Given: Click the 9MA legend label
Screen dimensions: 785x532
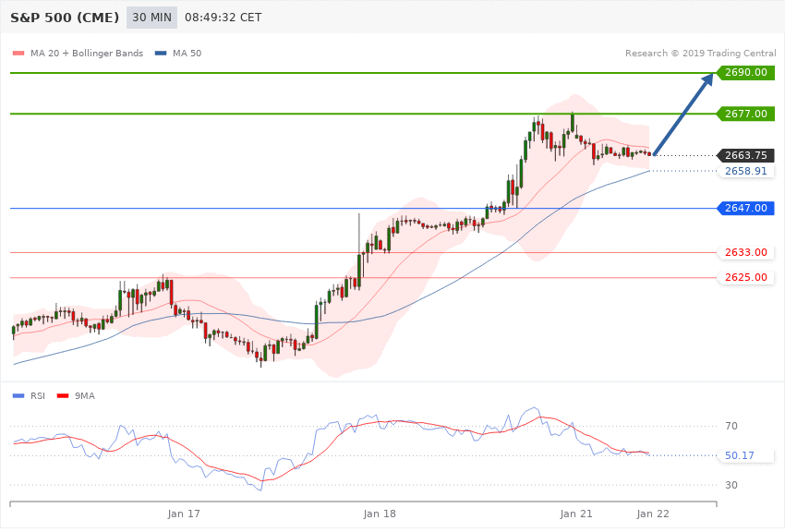Looking at the screenshot, I should [x=85, y=396].
